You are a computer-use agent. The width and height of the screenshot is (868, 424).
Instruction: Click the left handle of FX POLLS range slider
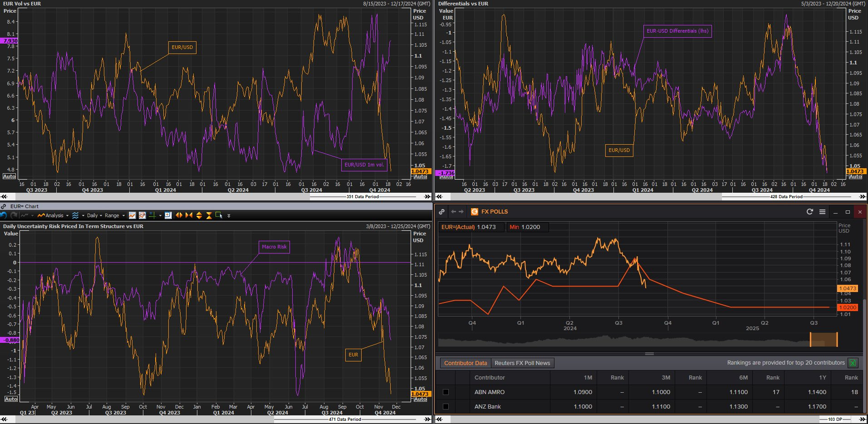coord(810,339)
